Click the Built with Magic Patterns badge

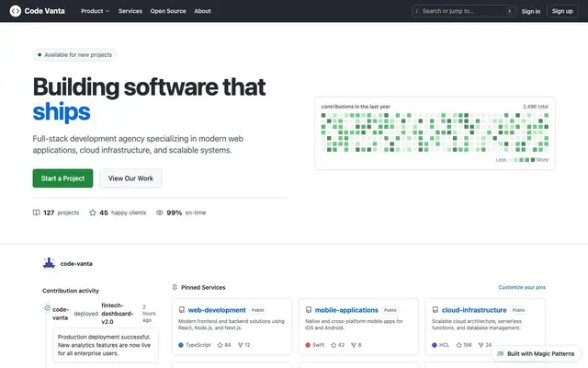(536, 353)
